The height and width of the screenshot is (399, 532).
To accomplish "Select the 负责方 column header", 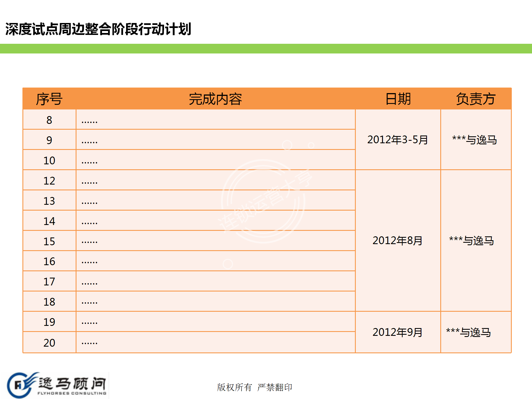I will pyautogui.click(x=475, y=99).
